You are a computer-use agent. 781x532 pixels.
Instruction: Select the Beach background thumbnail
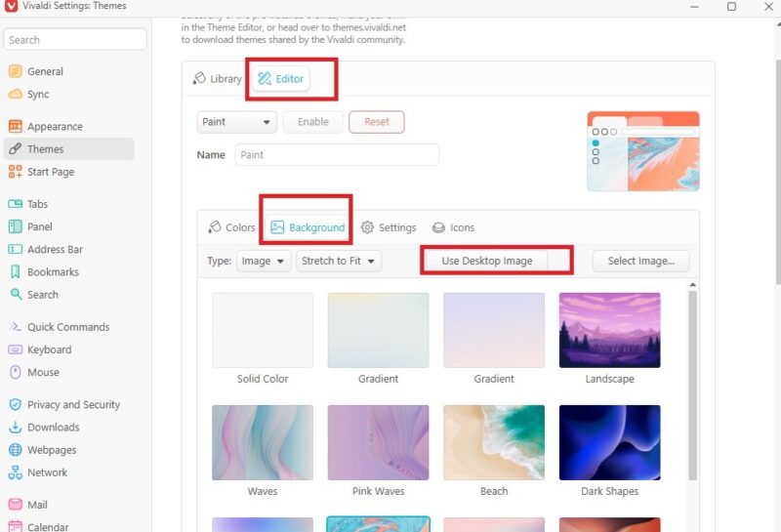494,442
